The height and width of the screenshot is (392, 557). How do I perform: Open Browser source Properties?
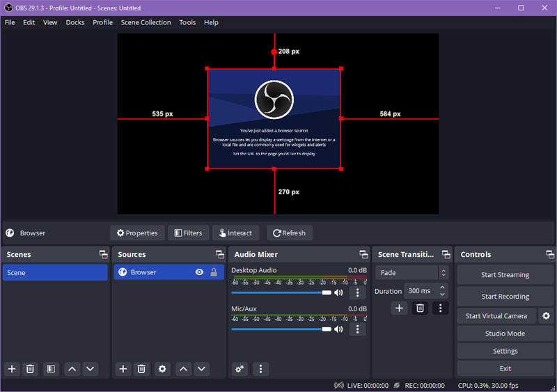pyautogui.click(x=137, y=233)
